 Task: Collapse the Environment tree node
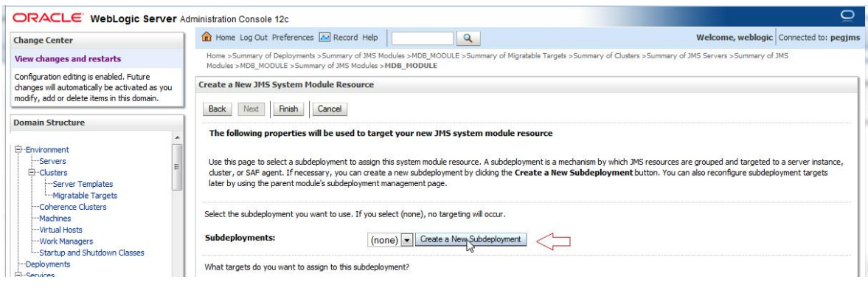18,149
